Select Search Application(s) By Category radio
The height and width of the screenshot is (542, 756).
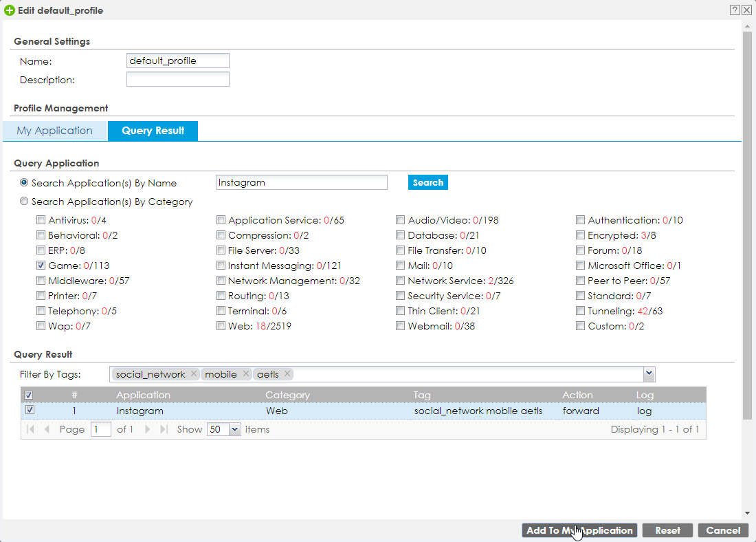25,202
